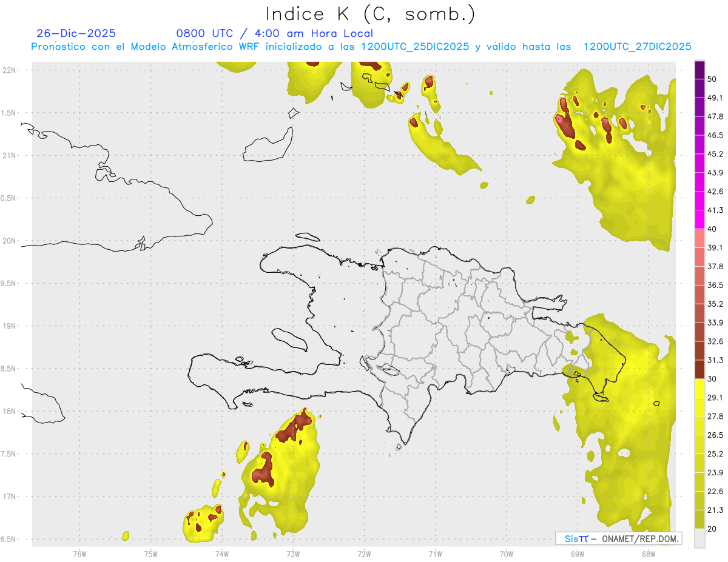Image resolution: width=728 pixels, height=562 pixels.
Task: Click the colorbar value '49.1'
Action: (715, 98)
